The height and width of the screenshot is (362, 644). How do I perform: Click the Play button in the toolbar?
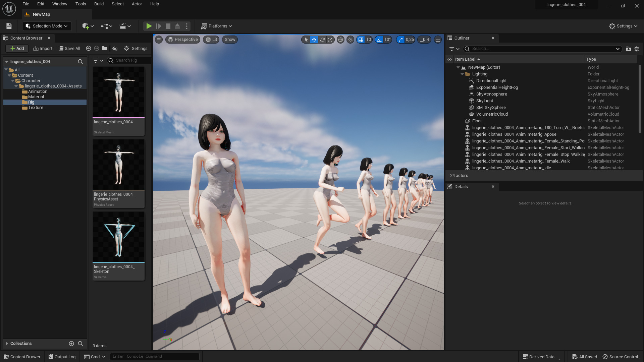149,26
